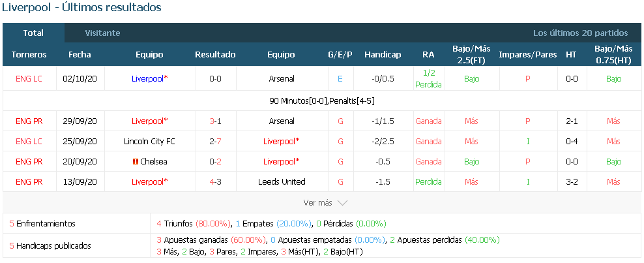Click the Arsenal team in the 29/09/20 match

(282, 121)
